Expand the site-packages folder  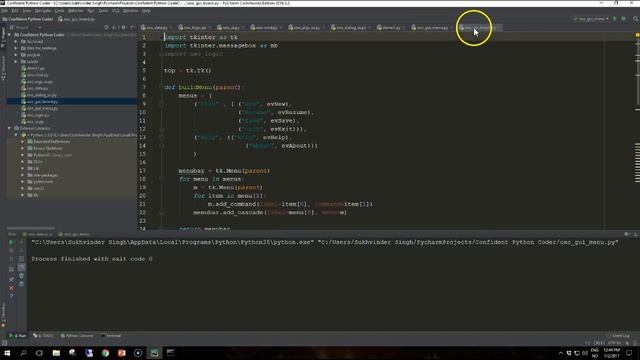tap(23, 175)
